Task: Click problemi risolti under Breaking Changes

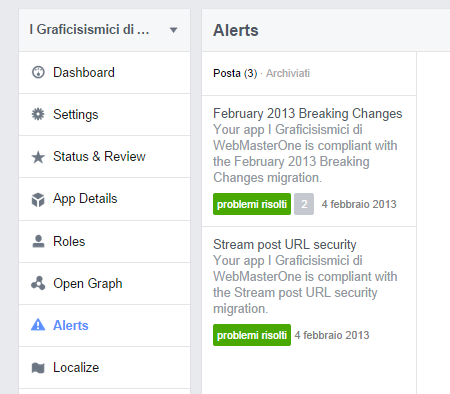Action: point(252,204)
